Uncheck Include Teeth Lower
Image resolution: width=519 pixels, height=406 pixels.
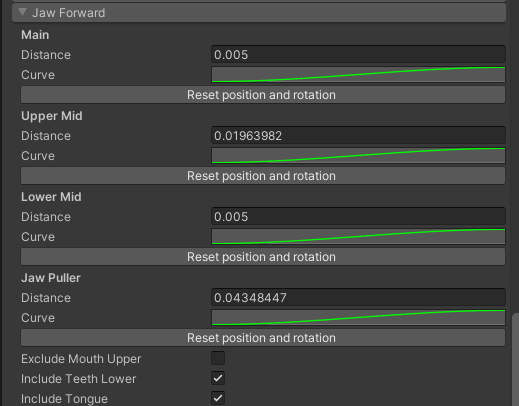pyautogui.click(x=218, y=378)
